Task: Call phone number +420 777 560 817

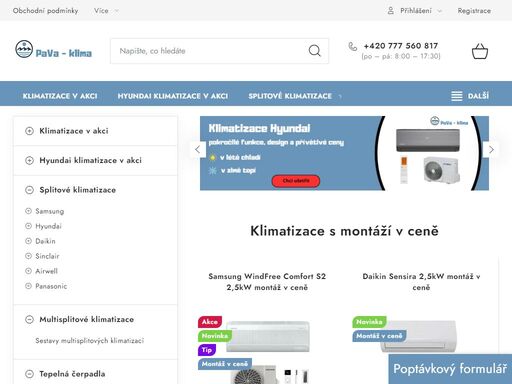Action: coord(401,46)
